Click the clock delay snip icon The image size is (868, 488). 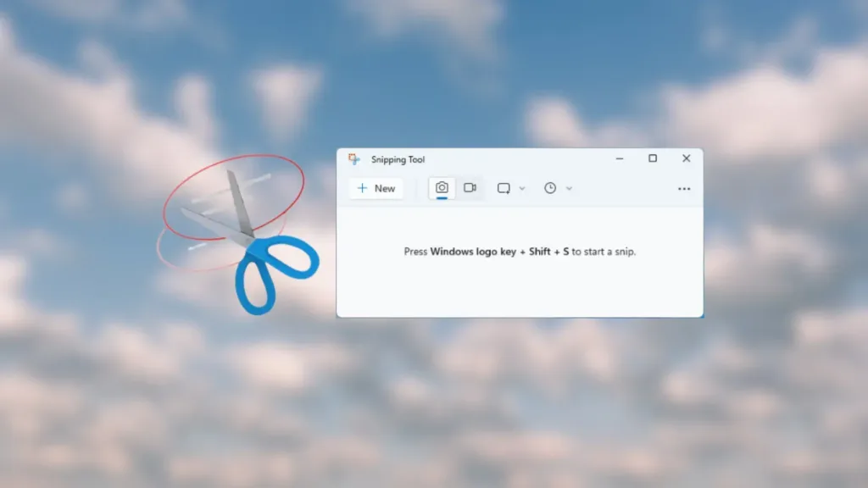pyautogui.click(x=550, y=188)
